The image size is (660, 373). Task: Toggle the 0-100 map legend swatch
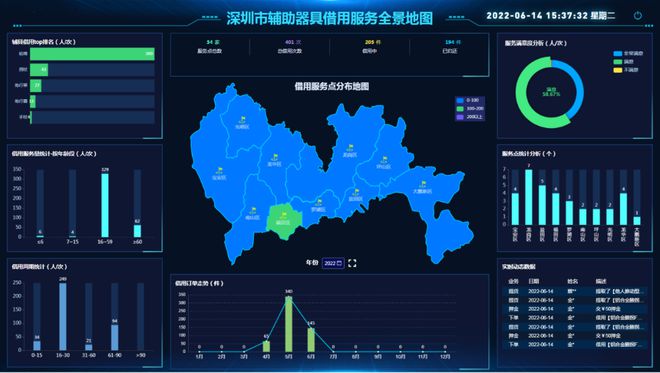click(460, 100)
